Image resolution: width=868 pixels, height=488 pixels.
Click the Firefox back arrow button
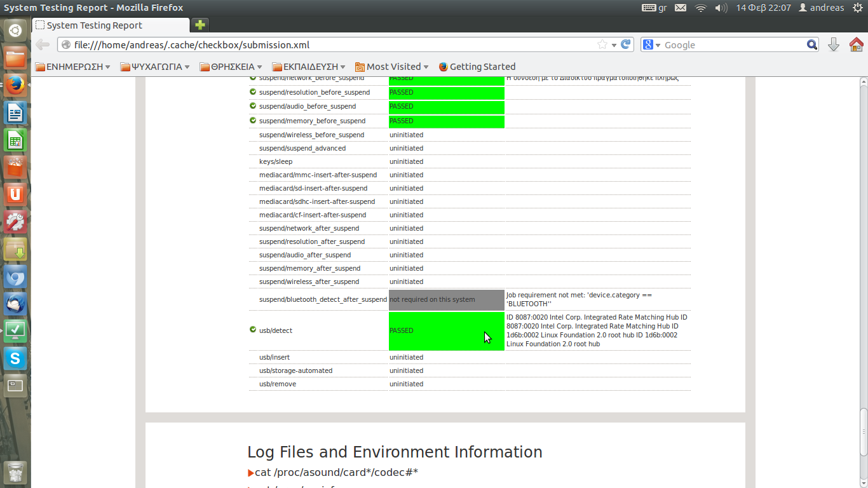43,44
